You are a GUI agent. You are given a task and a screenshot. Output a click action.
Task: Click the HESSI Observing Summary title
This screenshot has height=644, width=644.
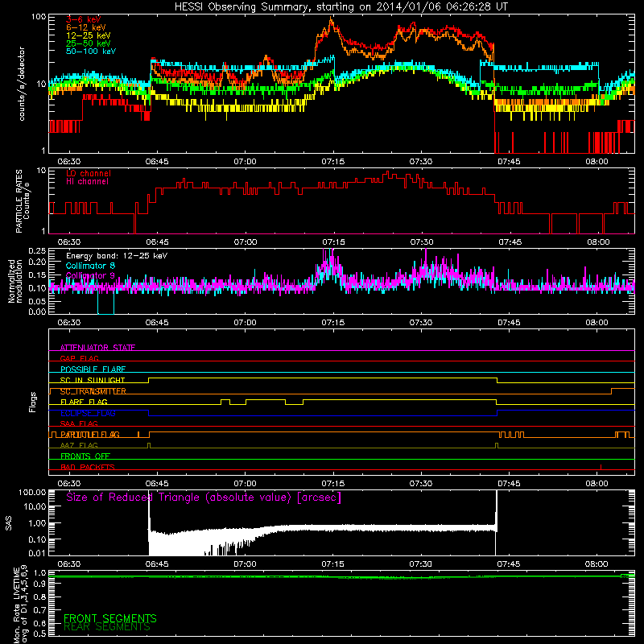(x=341, y=7)
